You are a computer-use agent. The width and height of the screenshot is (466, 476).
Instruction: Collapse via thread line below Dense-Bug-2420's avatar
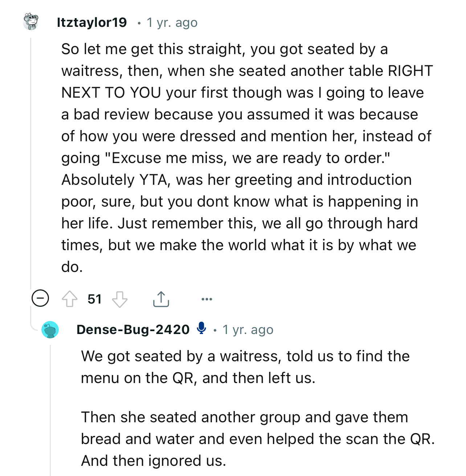[50, 407]
